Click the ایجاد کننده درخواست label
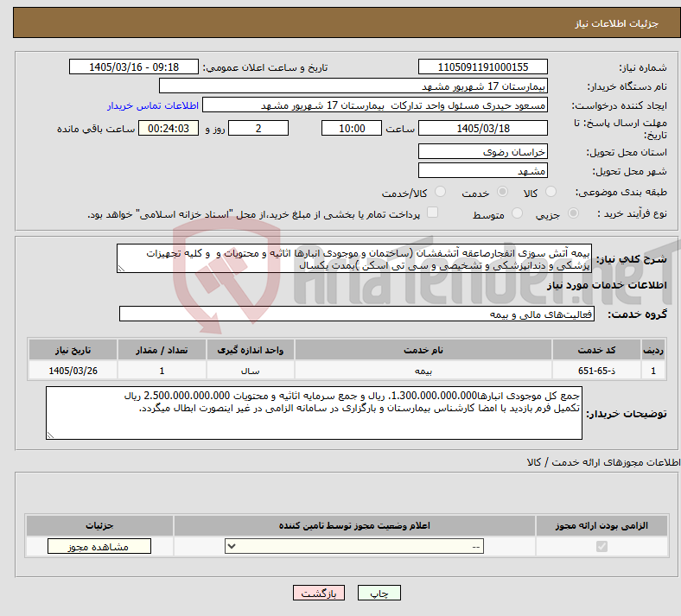This screenshot has width=681, height=616. pyautogui.click(x=620, y=105)
